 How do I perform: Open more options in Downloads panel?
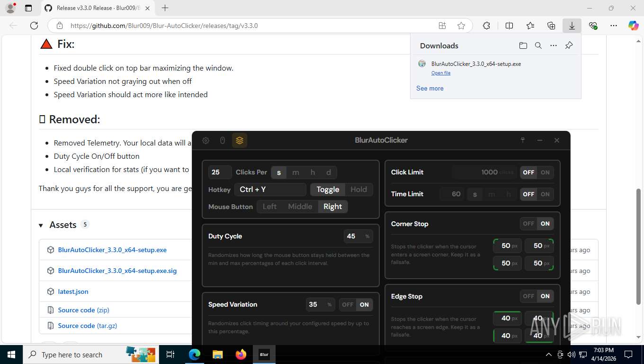pos(554,45)
